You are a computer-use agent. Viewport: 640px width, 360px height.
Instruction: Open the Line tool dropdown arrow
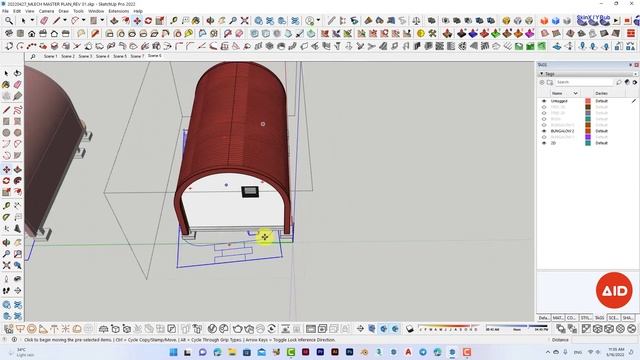[65, 20]
